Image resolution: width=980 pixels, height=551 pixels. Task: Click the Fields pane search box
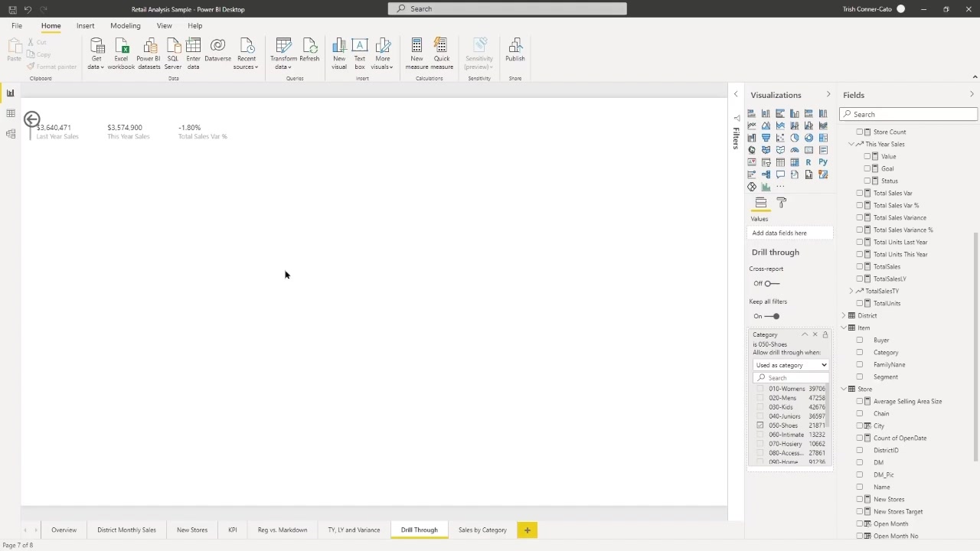pos(908,114)
